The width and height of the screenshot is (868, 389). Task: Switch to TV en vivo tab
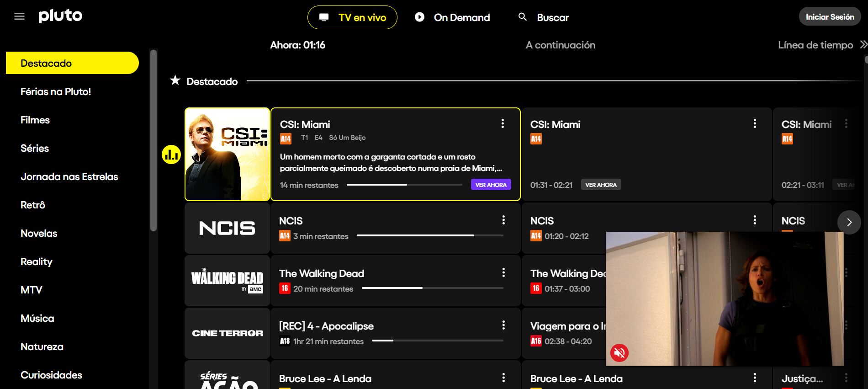352,17
